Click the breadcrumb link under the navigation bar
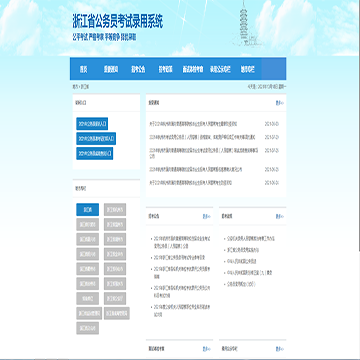Viewport: 360px width, 360px height. tap(81, 87)
